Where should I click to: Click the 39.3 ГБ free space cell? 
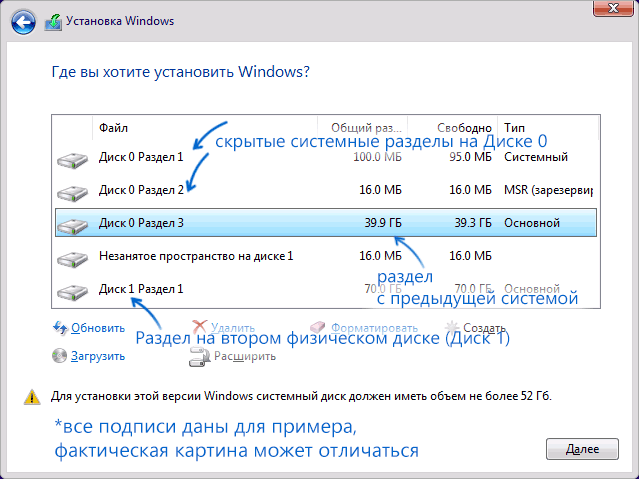tap(473, 223)
